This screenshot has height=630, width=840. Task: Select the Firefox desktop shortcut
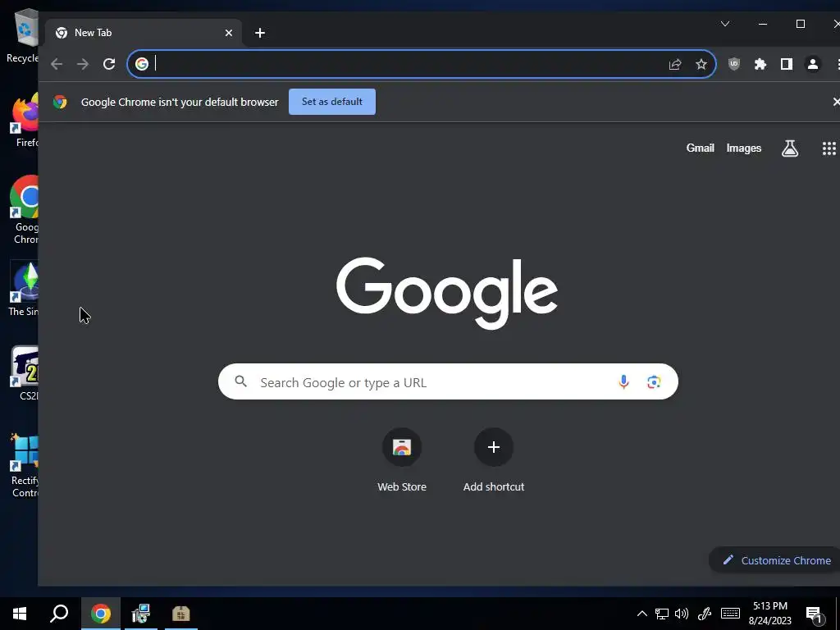pyautogui.click(x=24, y=119)
